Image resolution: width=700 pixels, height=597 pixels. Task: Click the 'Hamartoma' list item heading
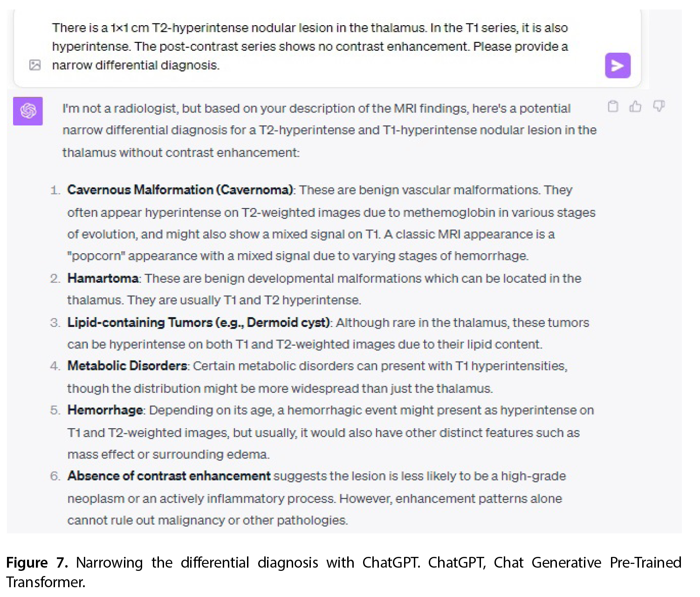[103, 278]
